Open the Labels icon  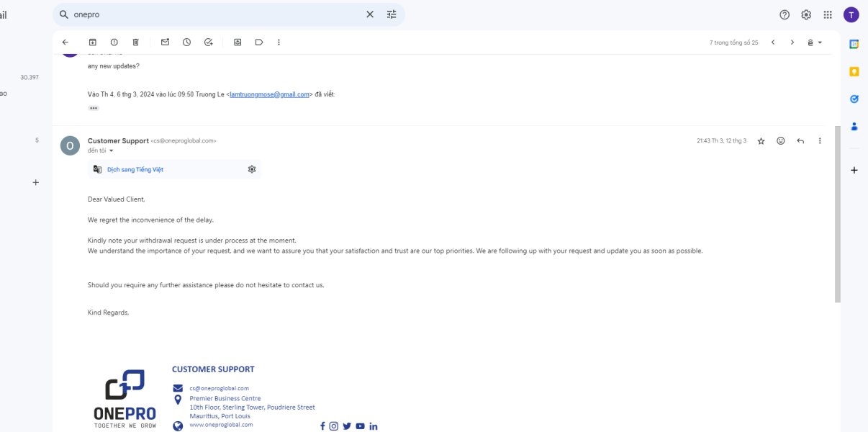[x=259, y=42]
